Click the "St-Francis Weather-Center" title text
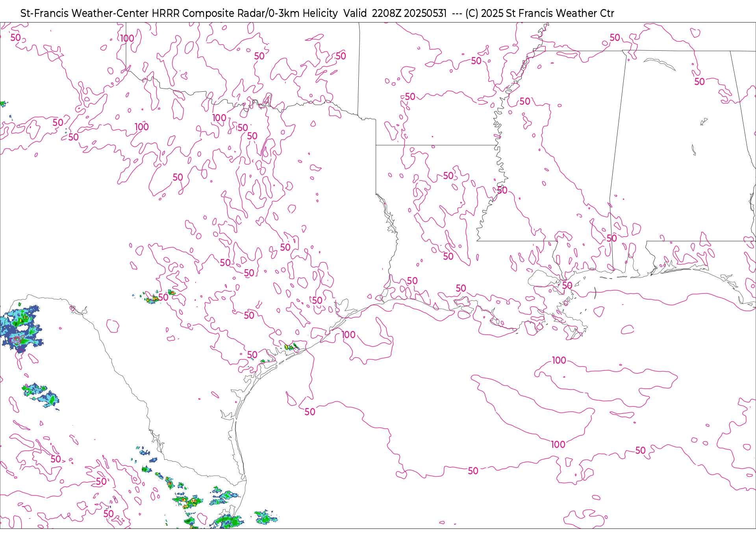756x551 pixels. 85,13
